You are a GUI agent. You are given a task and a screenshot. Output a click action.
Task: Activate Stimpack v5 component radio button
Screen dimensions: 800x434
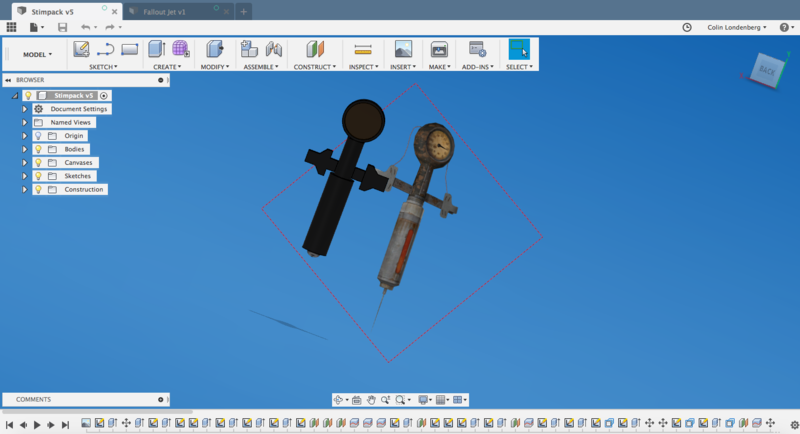[104, 95]
